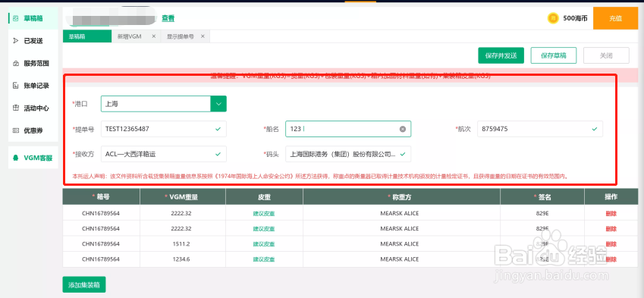Click the 码头 field 上海国际港务

tap(348, 154)
